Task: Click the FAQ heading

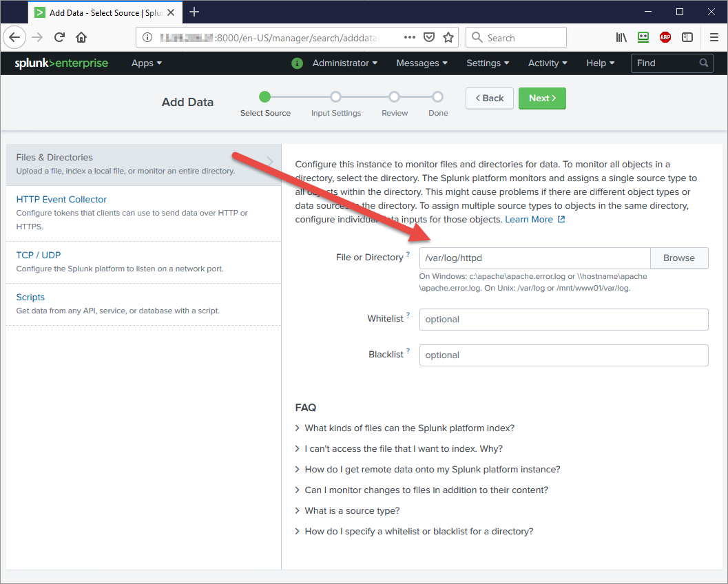Action: click(x=306, y=408)
